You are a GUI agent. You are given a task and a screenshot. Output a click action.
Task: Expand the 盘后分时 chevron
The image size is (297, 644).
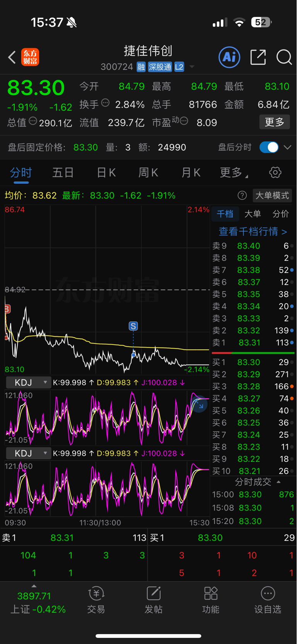[287, 147]
